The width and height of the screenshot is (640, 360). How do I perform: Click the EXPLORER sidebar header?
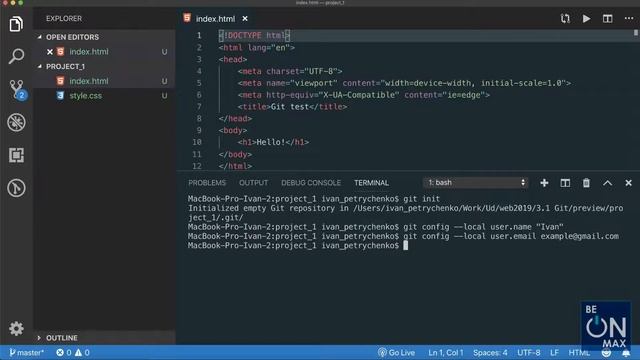click(x=64, y=19)
